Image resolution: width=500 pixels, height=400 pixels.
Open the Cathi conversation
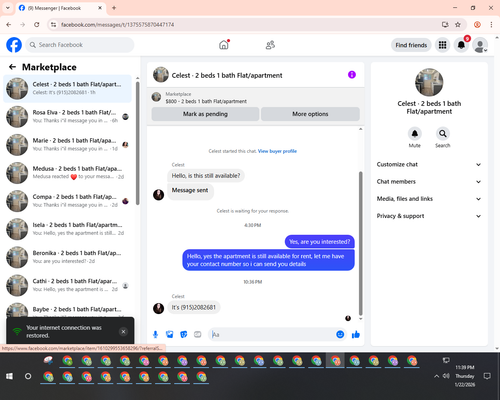[68, 285]
